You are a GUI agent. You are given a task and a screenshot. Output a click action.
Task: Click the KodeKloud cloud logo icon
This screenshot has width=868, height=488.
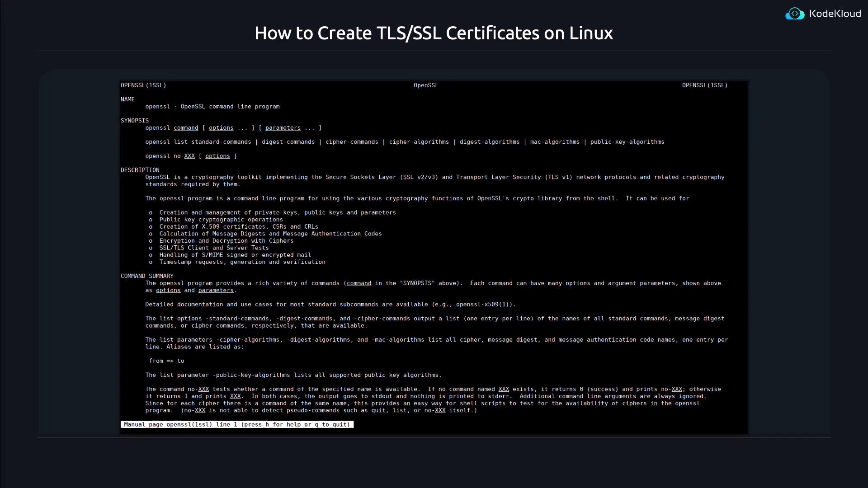(x=795, y=14)
